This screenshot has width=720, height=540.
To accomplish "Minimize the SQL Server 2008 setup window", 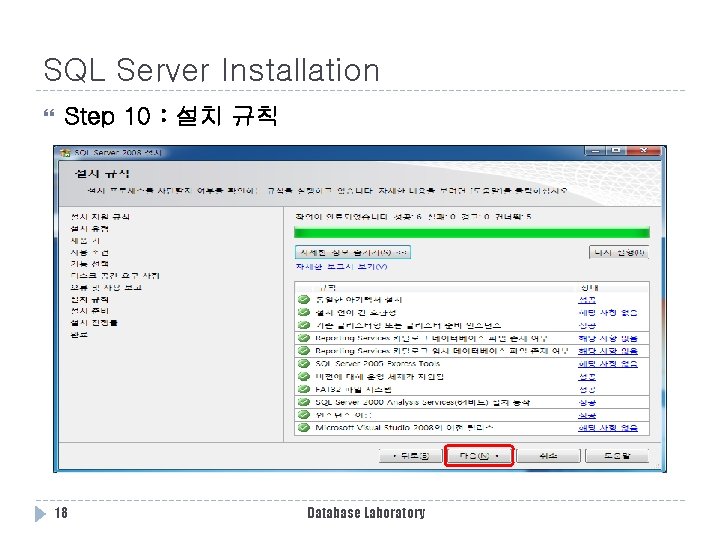I will [x=595, y=151].
